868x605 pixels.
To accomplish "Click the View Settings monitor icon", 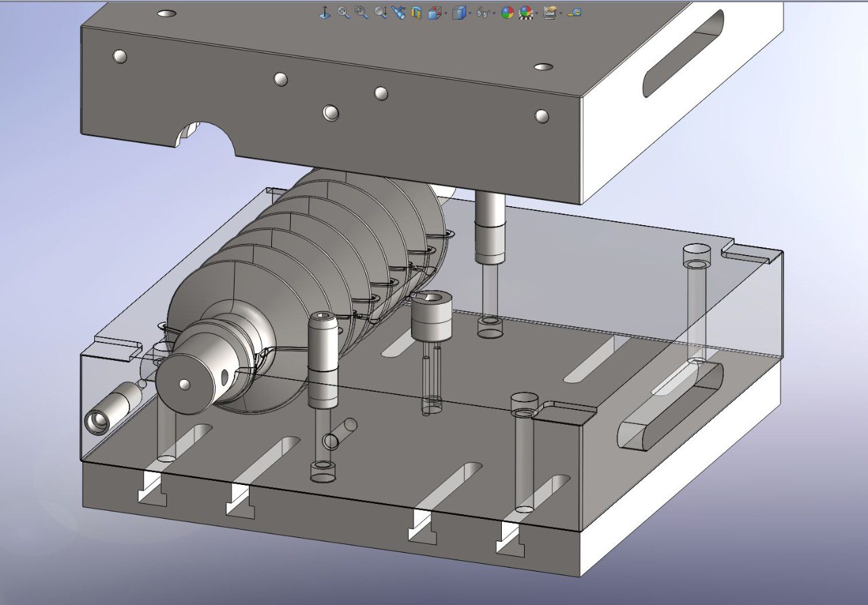I will click(549, 12).
